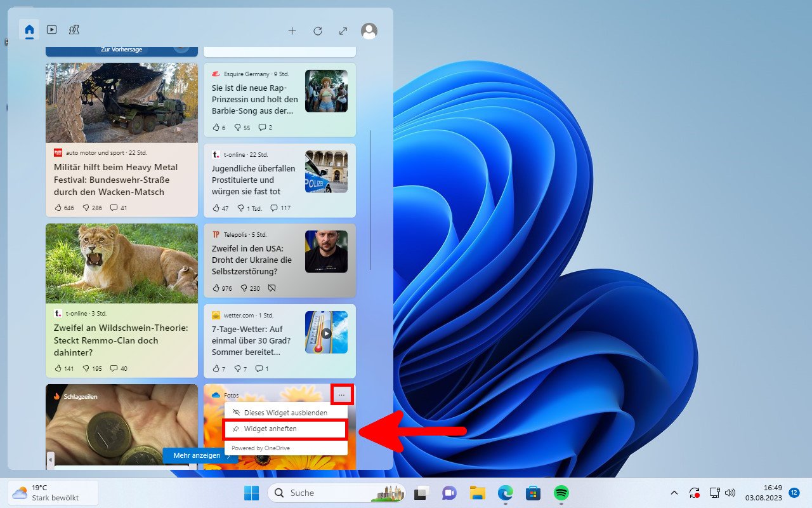Viewport: 812px width, 508px height.
Task: Expand hidden system tray icons
Action: tap(674, 493)
